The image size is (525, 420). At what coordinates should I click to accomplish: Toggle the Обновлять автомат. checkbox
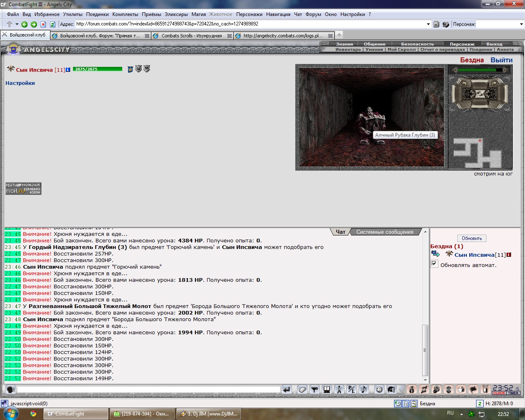pyautogui.click(x=434, y=264)
